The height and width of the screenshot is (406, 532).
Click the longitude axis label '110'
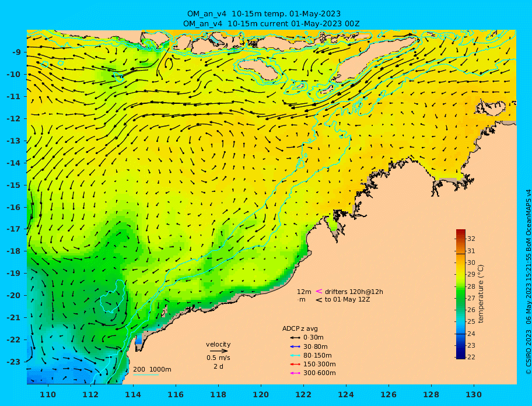point(48,394)
